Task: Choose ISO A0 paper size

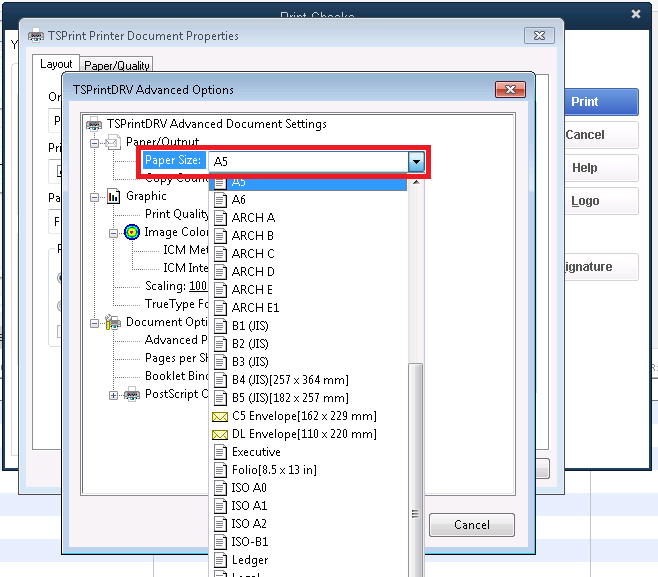Action: (310, 488)
